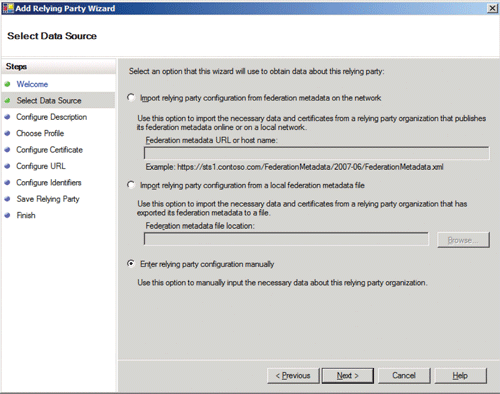Viewport: 500px width, 394px height.
Task: Click the Federation metadata URL or host name field
Action: point(317,153)
